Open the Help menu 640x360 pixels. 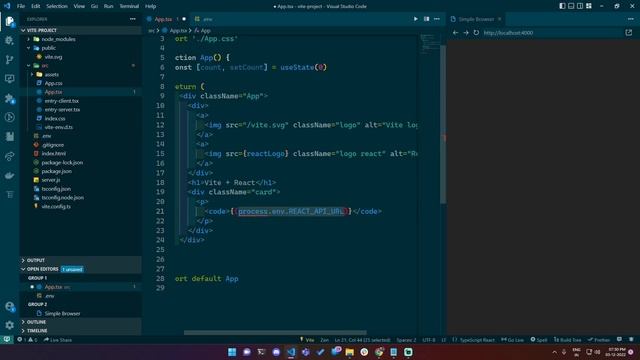tap(151, 6)
